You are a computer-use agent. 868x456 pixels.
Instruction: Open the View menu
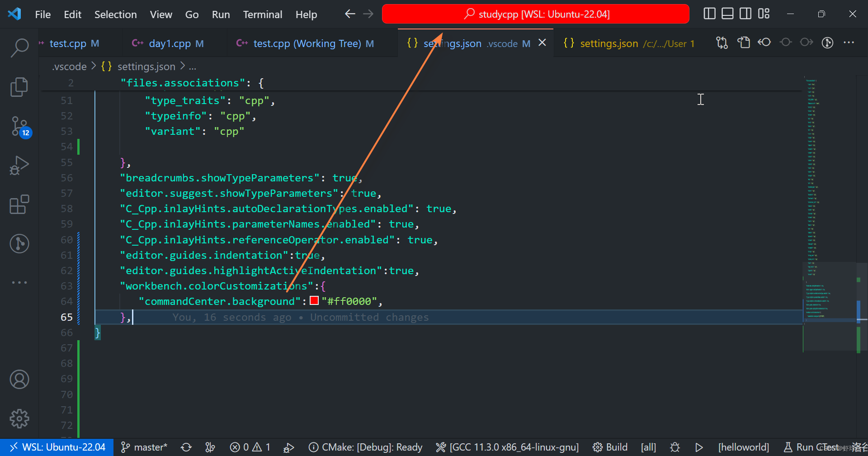click(161, 14)
